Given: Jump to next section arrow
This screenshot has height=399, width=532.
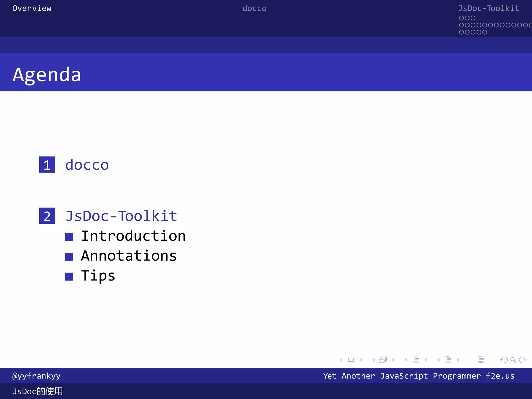Looking at the screenshot, I should coord(458,360).
